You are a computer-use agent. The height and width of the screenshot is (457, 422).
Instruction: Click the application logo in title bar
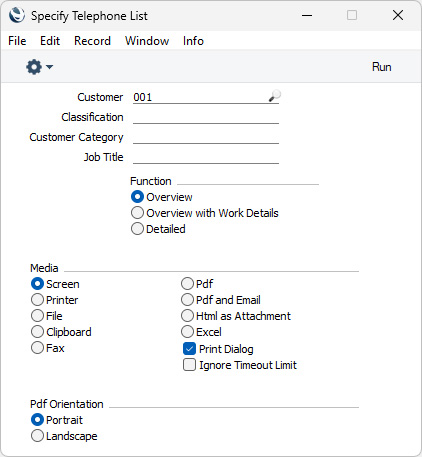[x=17, y=15]
